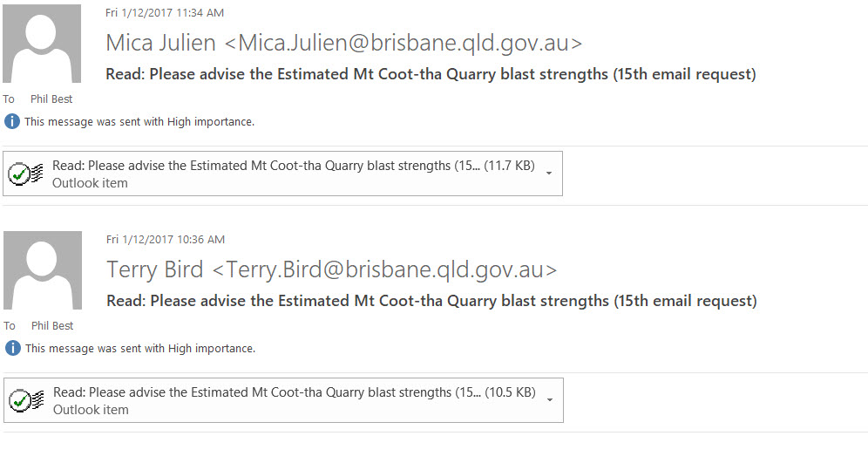Click recipient Phil Best in the first message
868x470 pixels.
pyautogui.click(x=51, y=99)
